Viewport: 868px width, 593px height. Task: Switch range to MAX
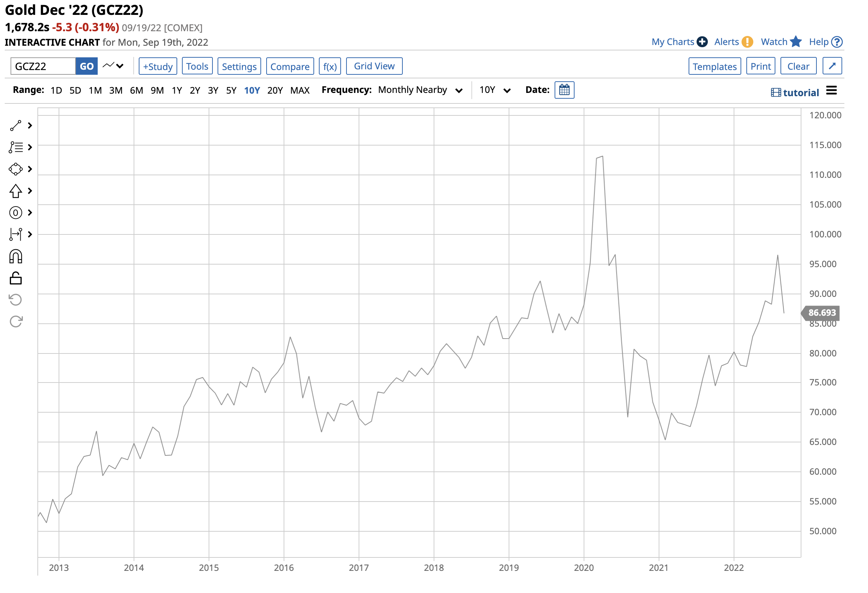coord(300,90)
